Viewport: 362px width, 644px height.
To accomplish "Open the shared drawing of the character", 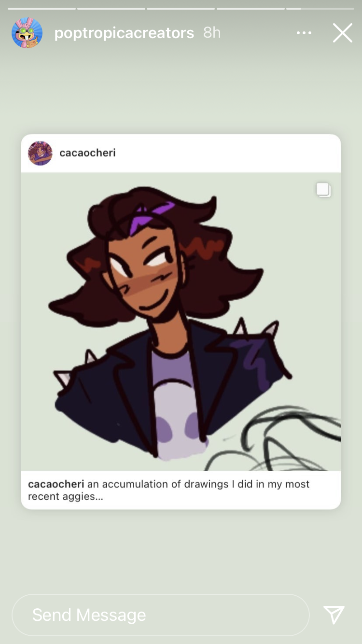I will (x=181, y=322).
